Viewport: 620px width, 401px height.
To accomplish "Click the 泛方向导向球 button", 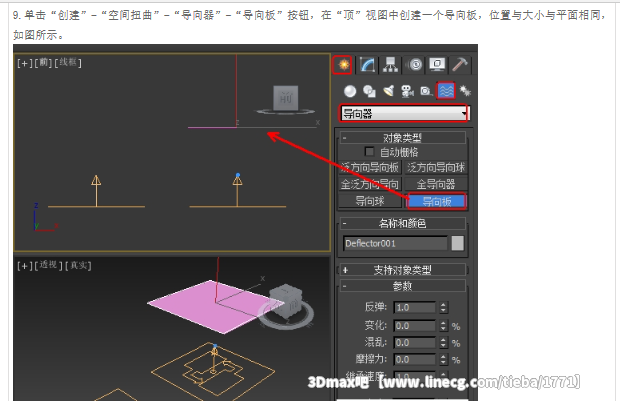I will pyautogui.click(x=436, y=167).
